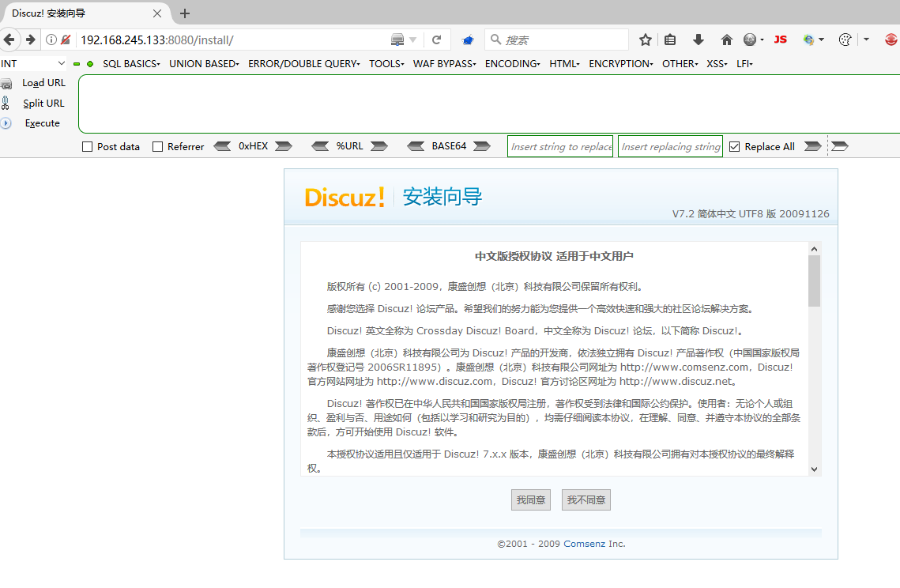Reload the page with the refresh icon
Image resolution: width=900 pixels, height=588 pixels.
(x=437, y=40)
